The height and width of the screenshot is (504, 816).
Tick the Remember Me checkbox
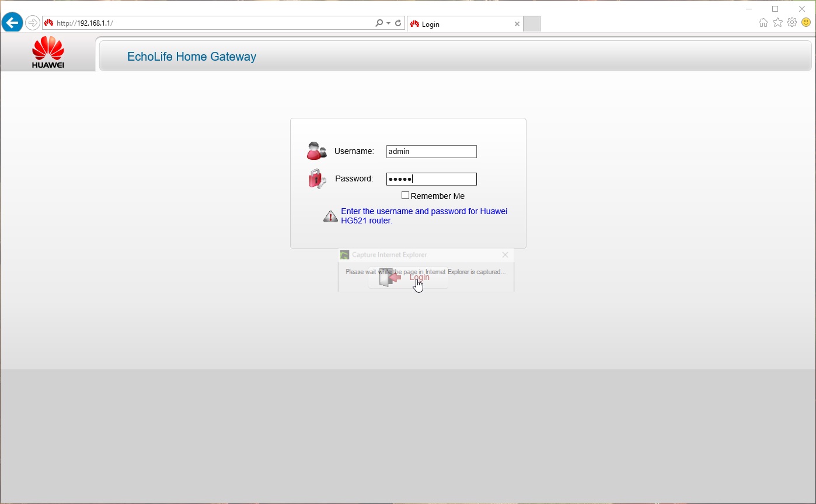point(405,195)
